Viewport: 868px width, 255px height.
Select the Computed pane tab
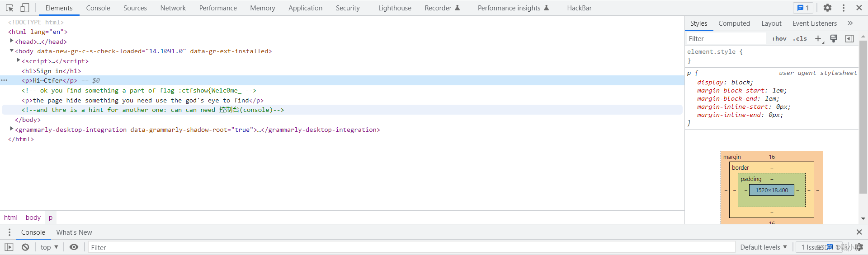point(734,23)
